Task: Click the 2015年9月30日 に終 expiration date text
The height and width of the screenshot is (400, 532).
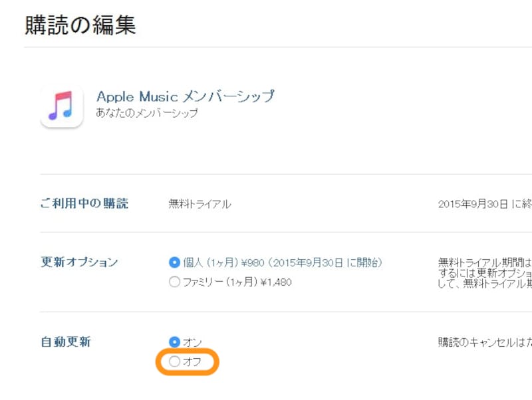Action: click(485, 204)
